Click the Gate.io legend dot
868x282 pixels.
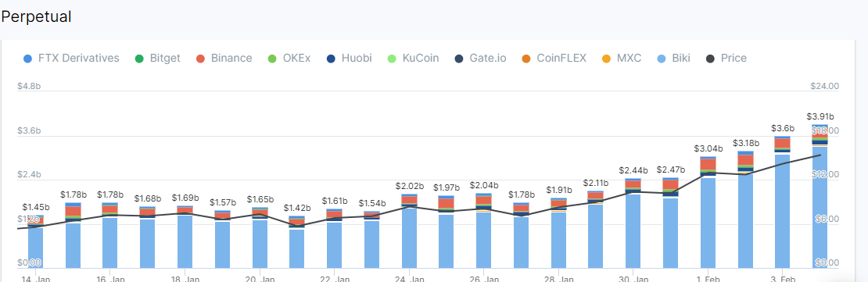click(459, 59)
